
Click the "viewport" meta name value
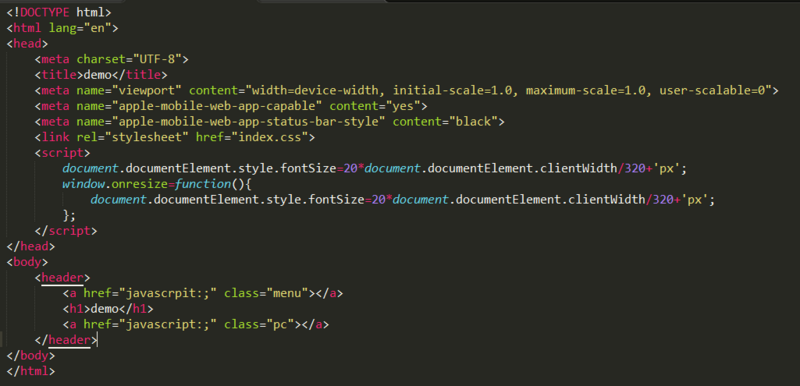click(151, 91)
